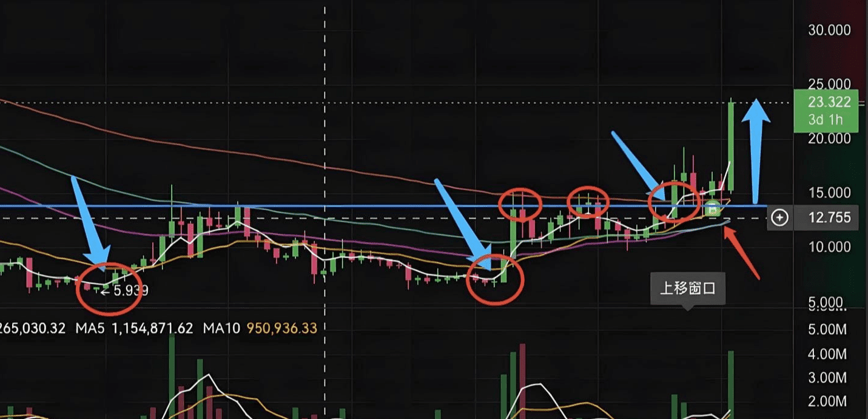Viewport: 868px width, 419px height.
Task: Click the leftmost blue downward arrow annotation
Action: tap(90, 221)
